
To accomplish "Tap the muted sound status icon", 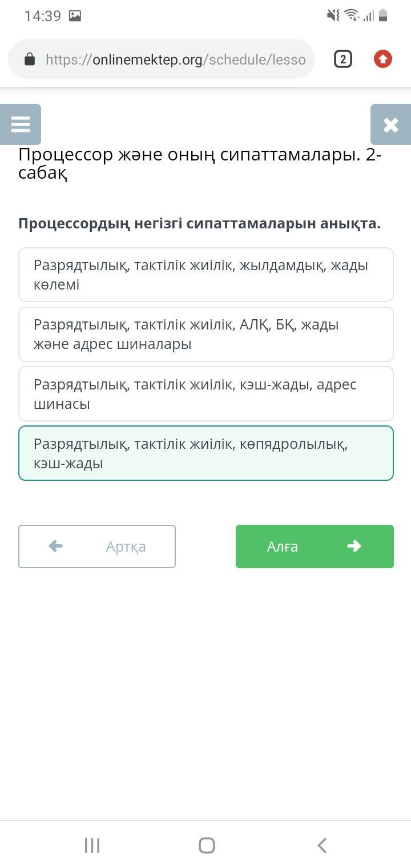I will tap(333, 16).
